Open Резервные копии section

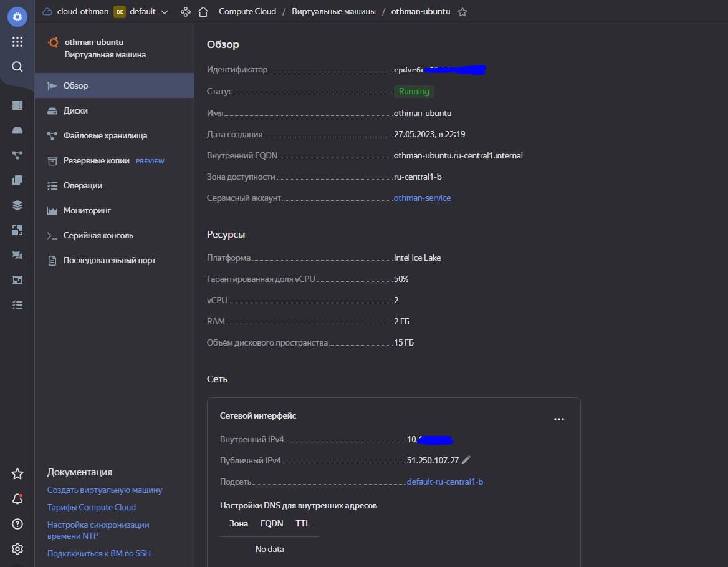tap(114, 161)
